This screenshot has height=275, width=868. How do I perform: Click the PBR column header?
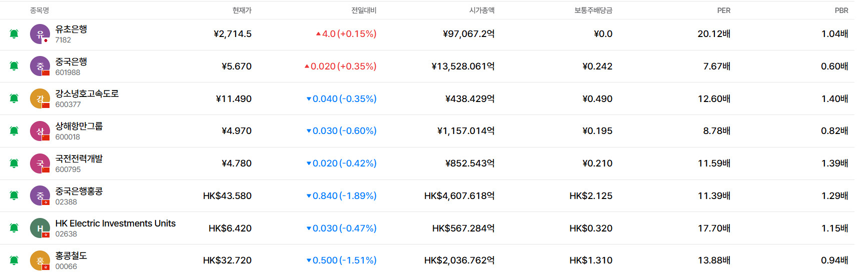(x=841, y=10)
